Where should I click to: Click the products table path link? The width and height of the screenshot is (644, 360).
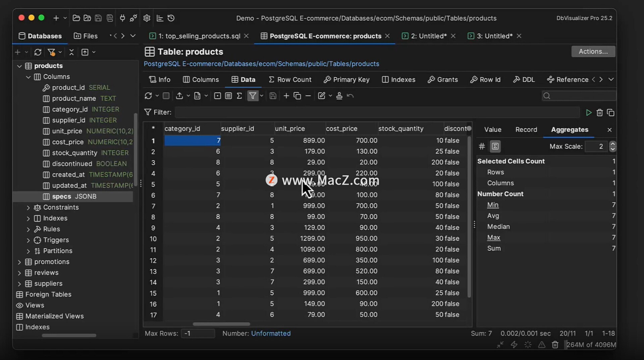pyautogui.click(x=261, y=64)
